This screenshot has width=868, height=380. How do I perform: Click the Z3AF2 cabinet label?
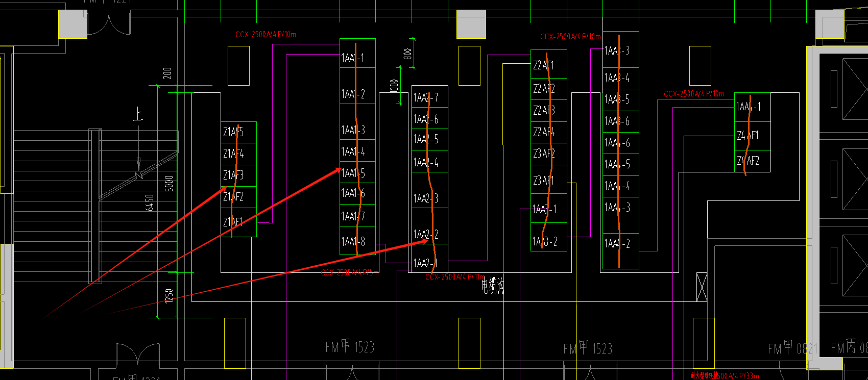point(544,154)
